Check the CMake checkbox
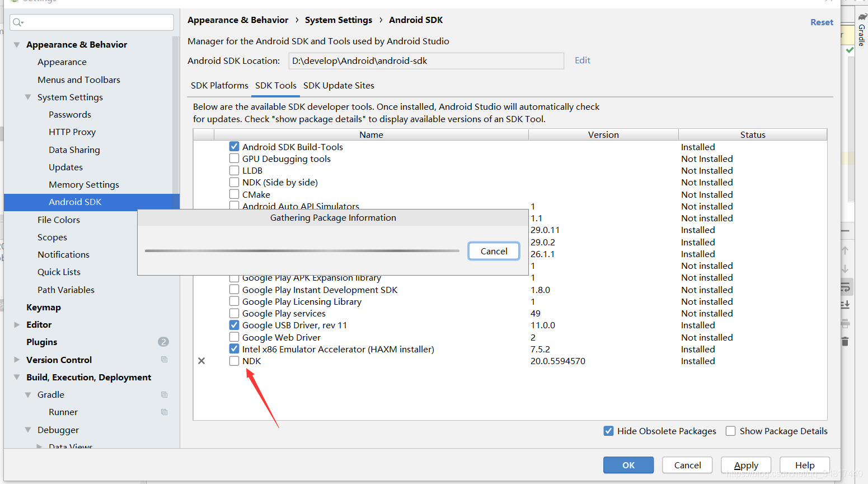The width and height of the screenshot is (868, 484). (x=234, y=194)
